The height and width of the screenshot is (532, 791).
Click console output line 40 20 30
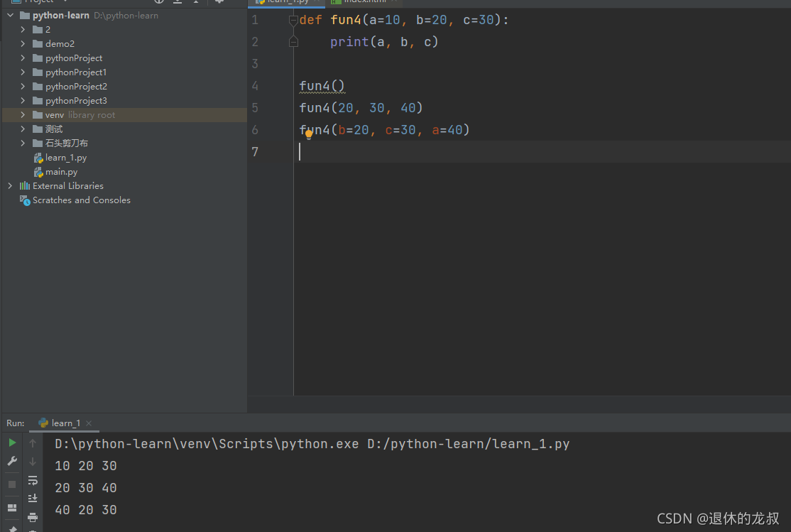pos(86,510)
